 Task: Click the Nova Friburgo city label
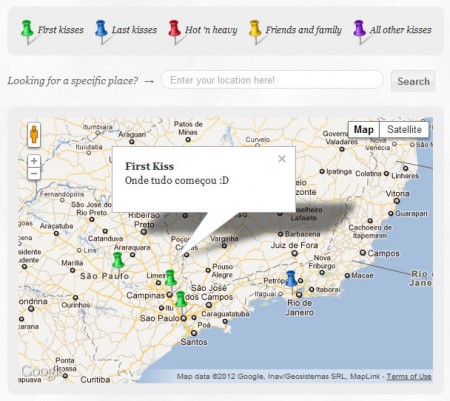(x=322, y=262)
